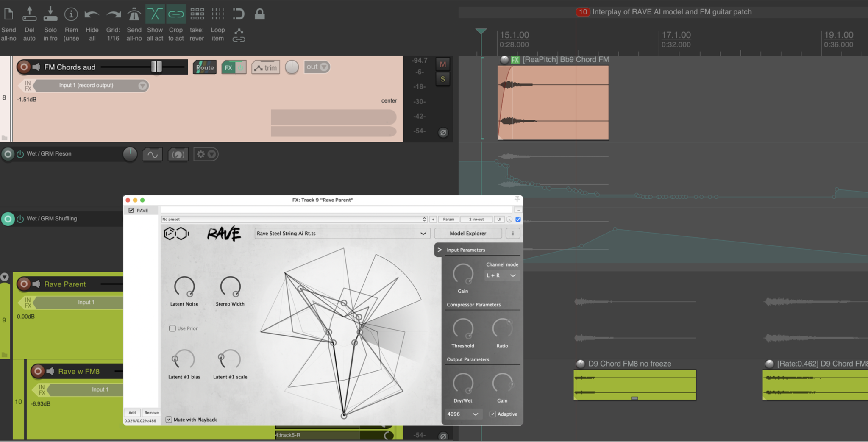Screen dimensions: 868x442
Task: Enable the Use Prior checkbox
Action: tap(172, 328)
